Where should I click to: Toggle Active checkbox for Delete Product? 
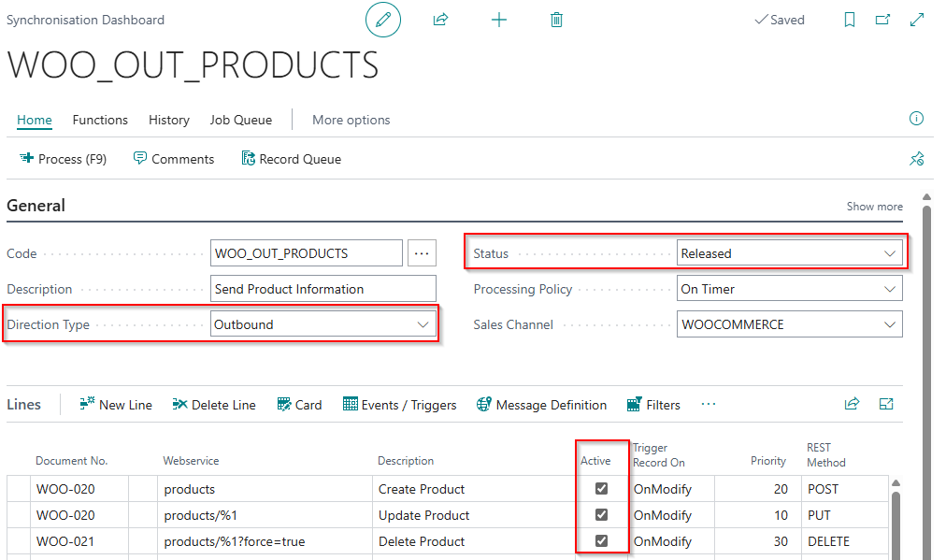point(601,540)
